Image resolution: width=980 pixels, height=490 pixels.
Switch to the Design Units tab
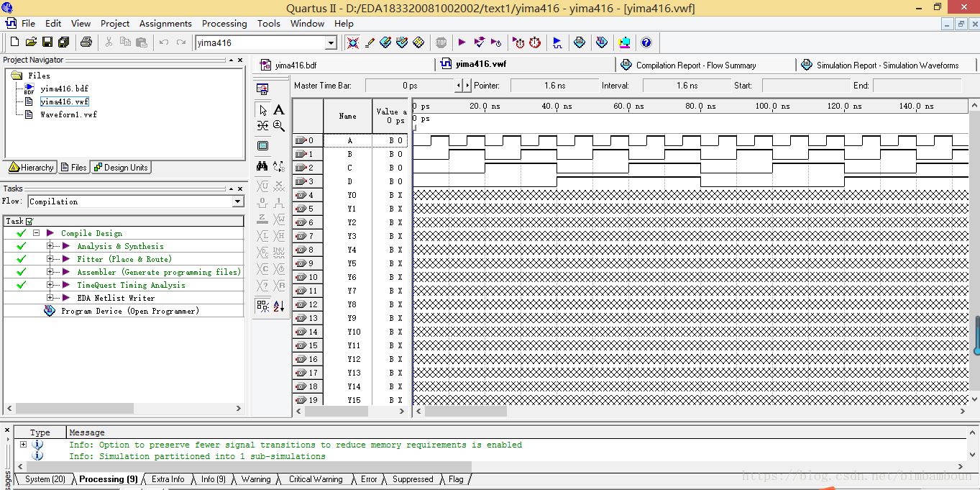point(120,168)
